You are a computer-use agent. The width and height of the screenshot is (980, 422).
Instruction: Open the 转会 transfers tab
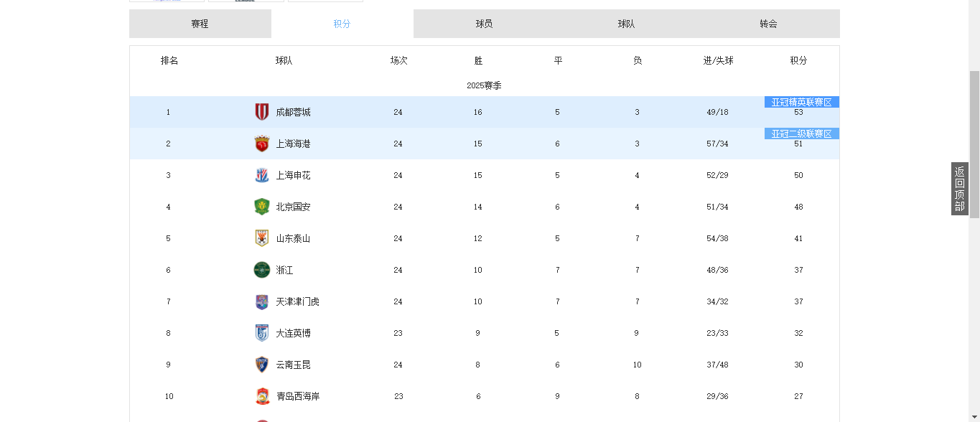(x=768, y=24)
